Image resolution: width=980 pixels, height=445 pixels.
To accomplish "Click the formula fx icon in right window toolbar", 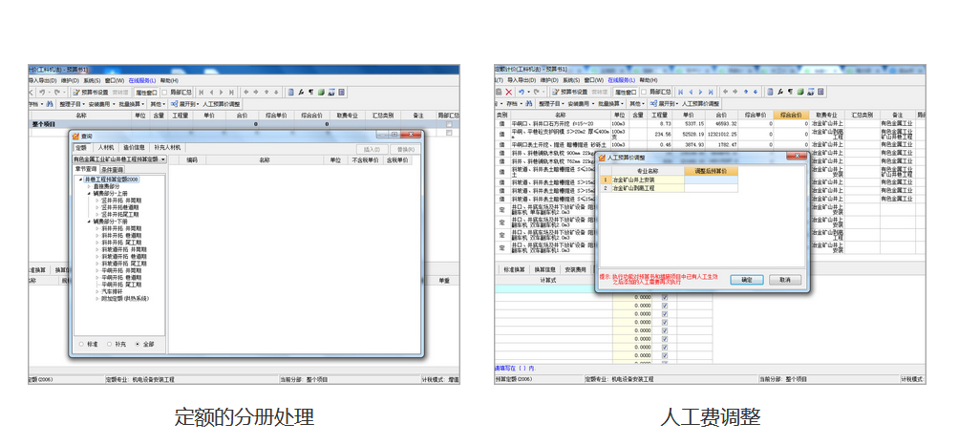I will (x=780, y=93).
